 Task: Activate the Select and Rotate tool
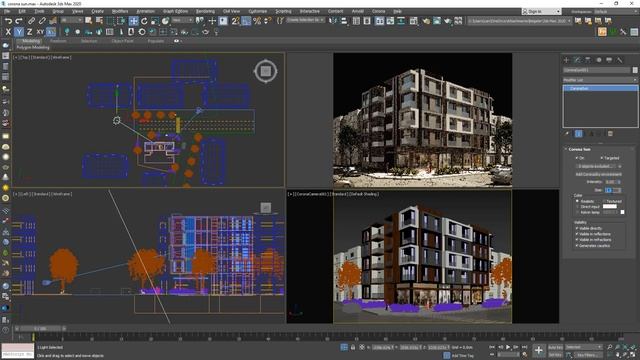coord(144,20)
